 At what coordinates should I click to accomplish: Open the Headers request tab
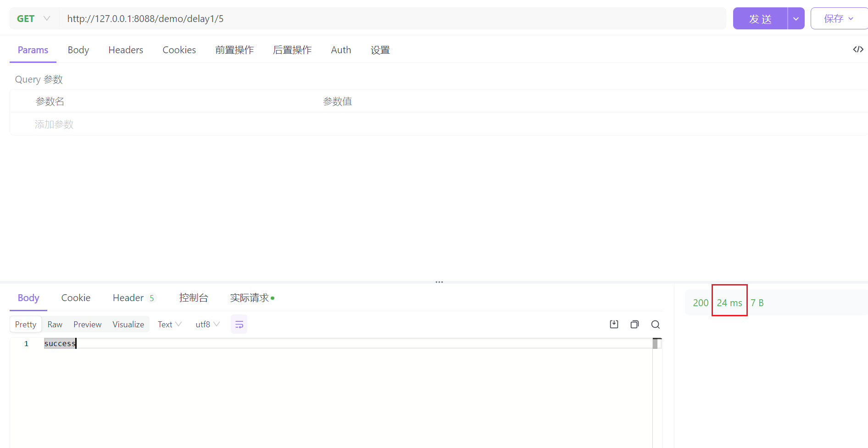126,50
